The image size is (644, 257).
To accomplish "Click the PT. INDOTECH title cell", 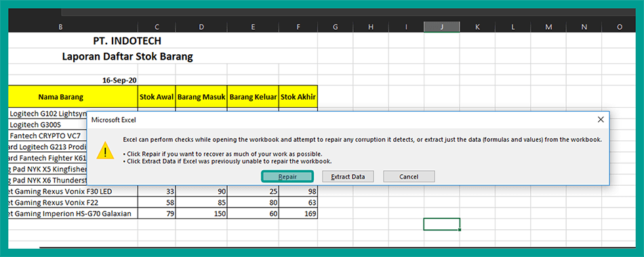I will (127, 41).
